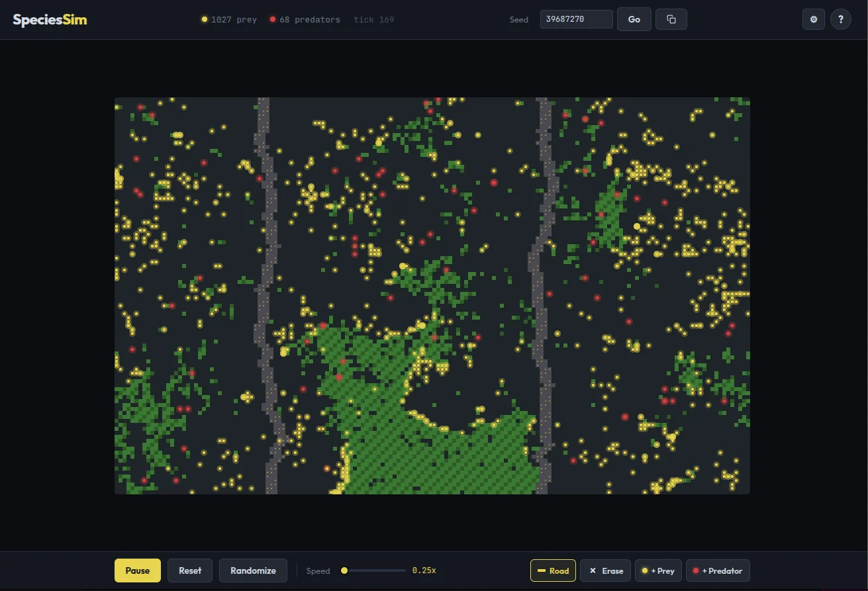Image resolution: width=868 pixels, height=591 pixels.
Task: Select the + Prey placement tool
Action: point(657,570)
